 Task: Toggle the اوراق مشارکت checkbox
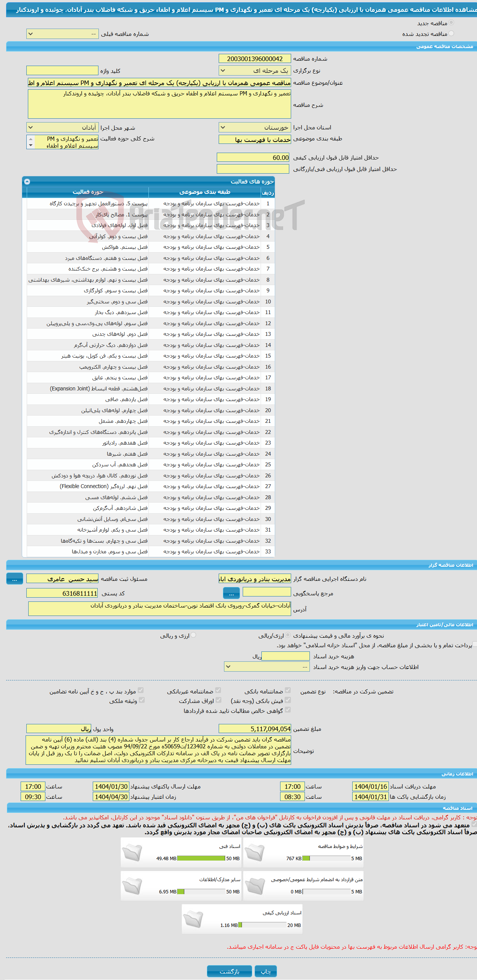click(218, 700)
